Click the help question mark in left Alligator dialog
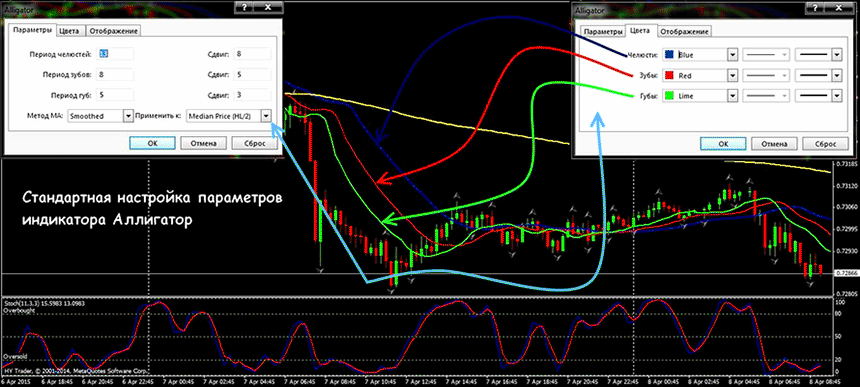Viewport: 860px width, 387px height. pos(244,7)
